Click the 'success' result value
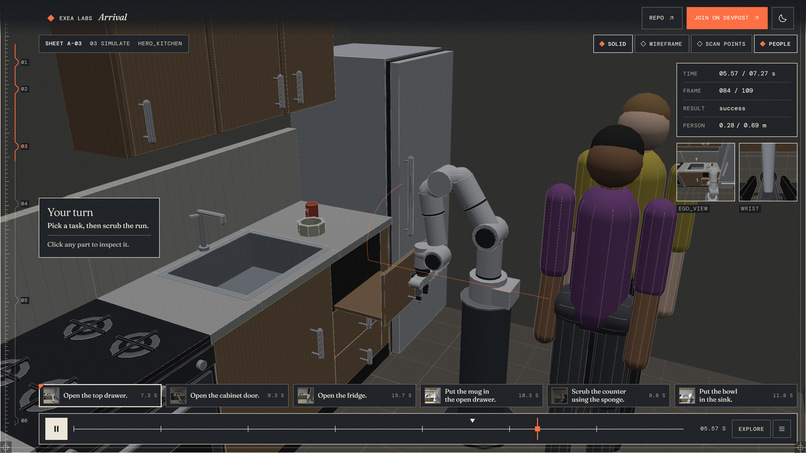Image resolution: width=806 pixels, height=453 pixels. pyautogui.click(x=732, y=108)
